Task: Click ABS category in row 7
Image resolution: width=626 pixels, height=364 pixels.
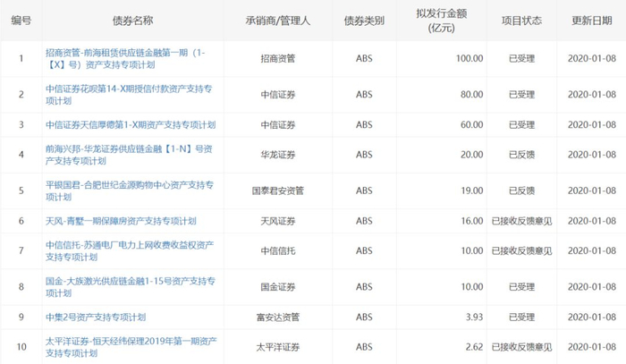Action: click(x=364, y=251)
